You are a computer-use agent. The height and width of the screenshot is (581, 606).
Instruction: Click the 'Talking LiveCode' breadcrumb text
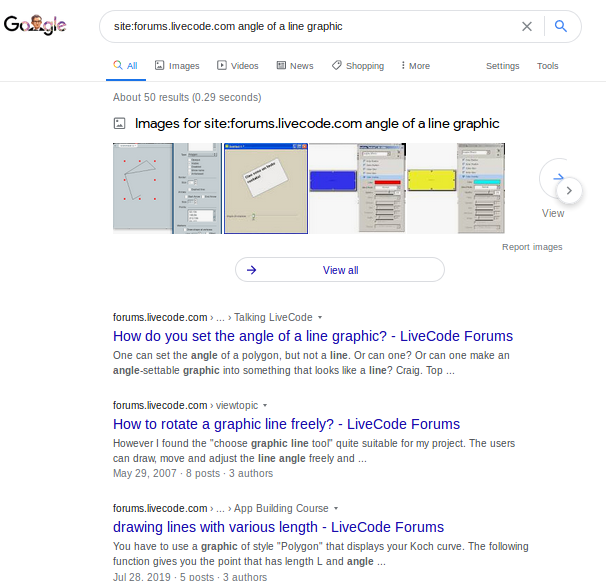(x=273, y=317)
